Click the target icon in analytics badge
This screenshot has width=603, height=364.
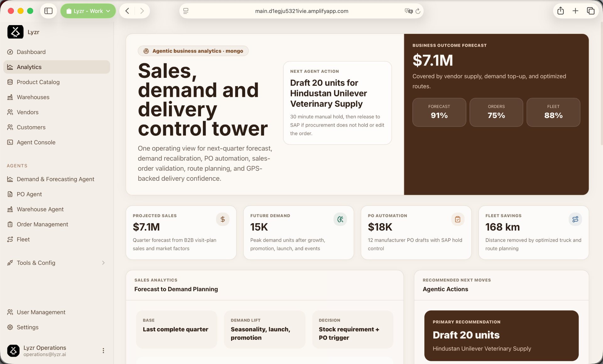pyautogui.click(x=146, y=51)
